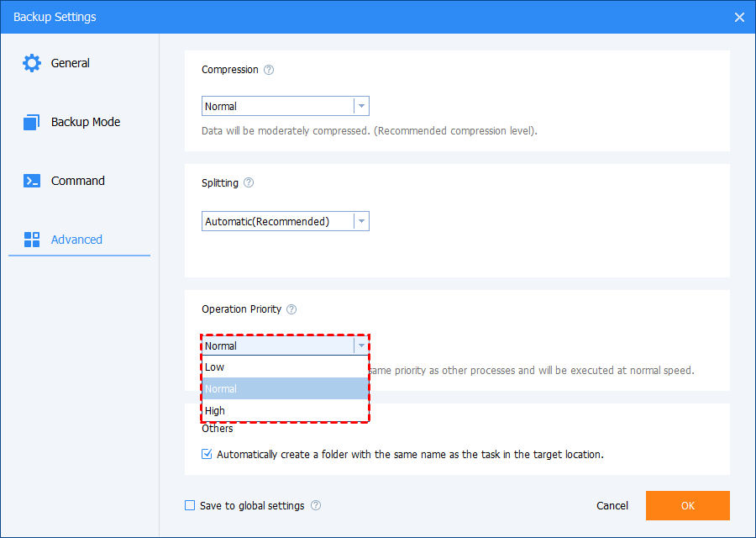Click the General gear icon
756x538 pixels.
32,63
